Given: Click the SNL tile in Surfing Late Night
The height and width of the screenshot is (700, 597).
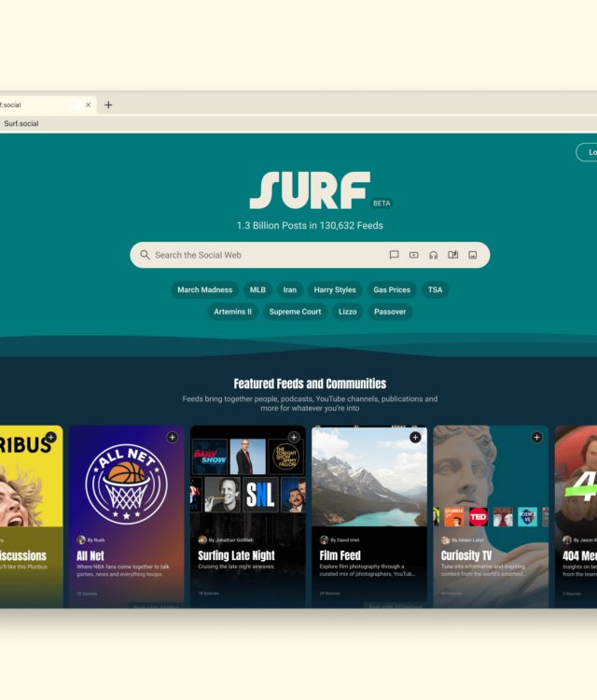Looking at the screenshot, I should point(260,495).
